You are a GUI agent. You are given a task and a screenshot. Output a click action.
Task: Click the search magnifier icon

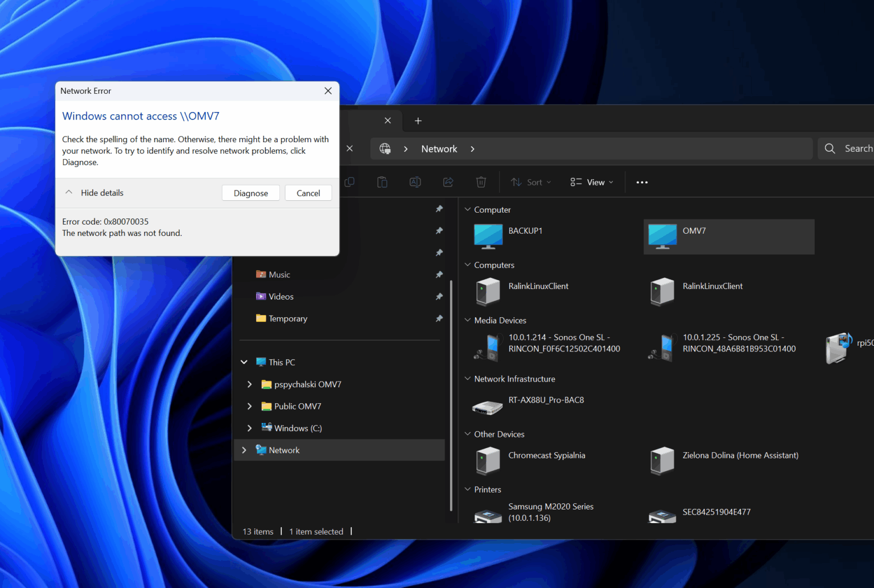pos(829,148)
